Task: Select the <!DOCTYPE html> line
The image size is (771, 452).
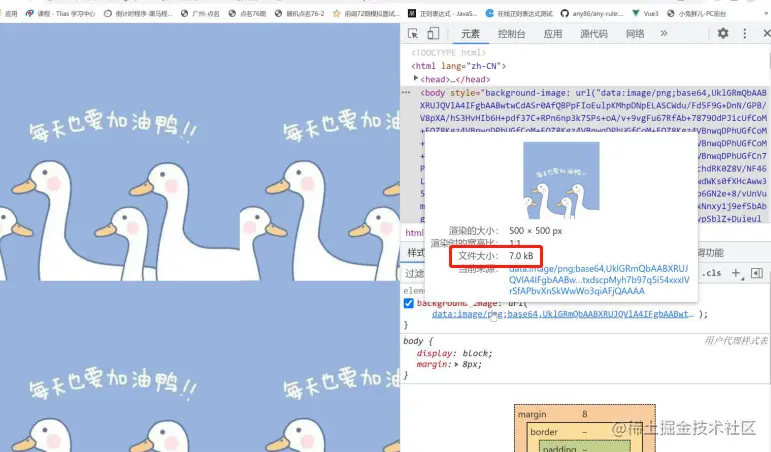Action: pyautogui.click(x=448, y=53)
